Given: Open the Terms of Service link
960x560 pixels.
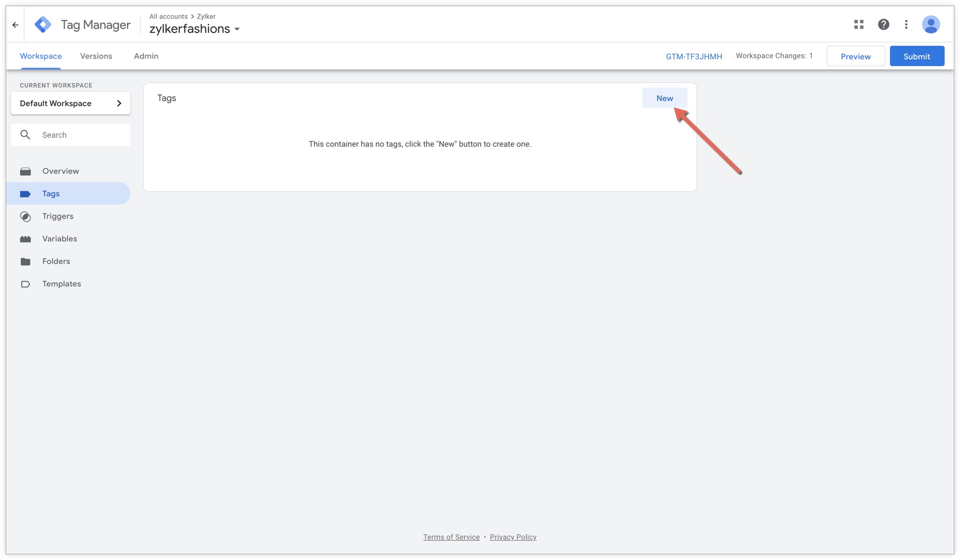Looking at the screenshot, I should [451, 537].
